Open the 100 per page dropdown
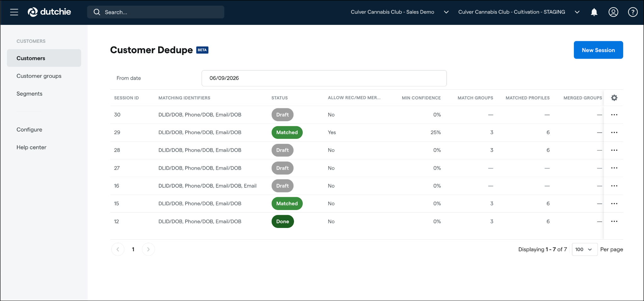The width and height of the screenshot is (644, 301). tap(585, 249)
